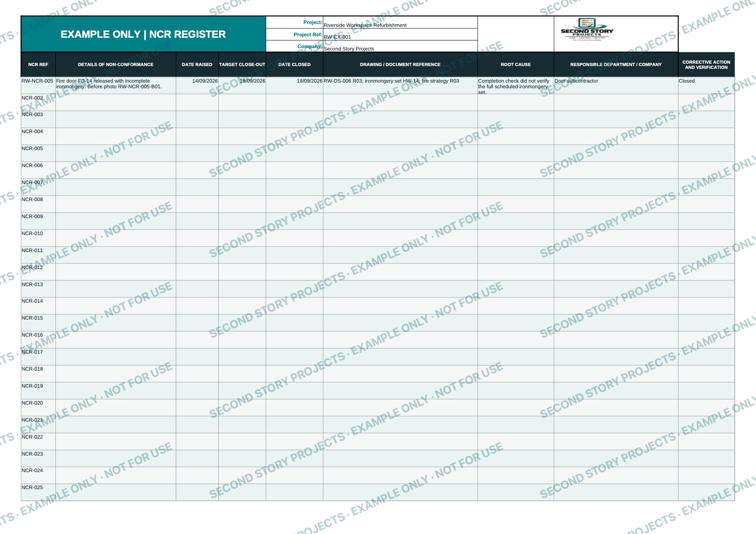Click 'DRAWING / DOCUMENT REFERENCE' header
The height and width of the screenshot is (534, 756).
400,65
